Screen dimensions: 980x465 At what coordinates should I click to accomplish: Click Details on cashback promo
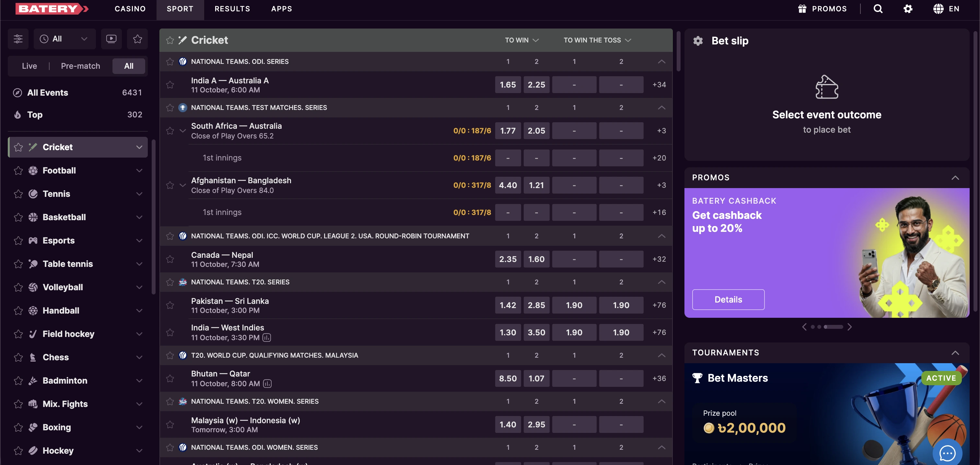[728, 300]
